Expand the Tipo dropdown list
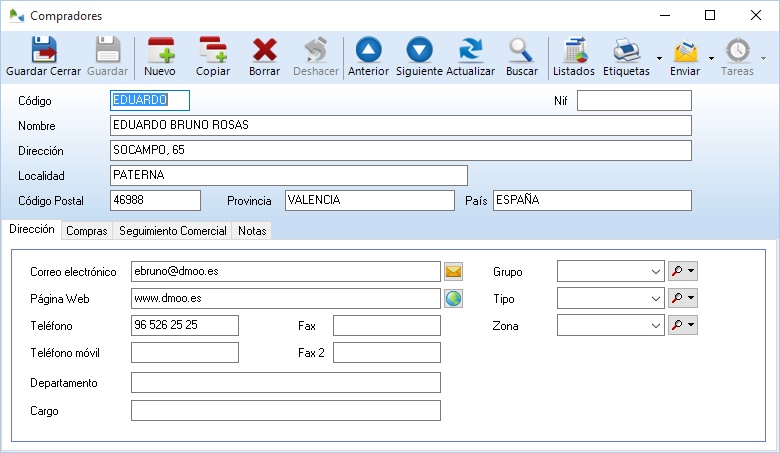Screen dimensions: 780x453 (655, 299)
